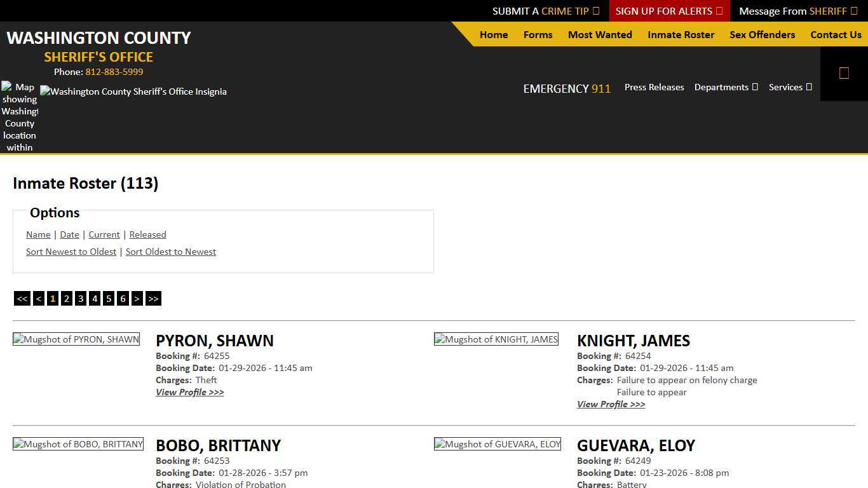Select the Current inmates filter
Viewport: 868px width, 488px height.
(104, 234)
